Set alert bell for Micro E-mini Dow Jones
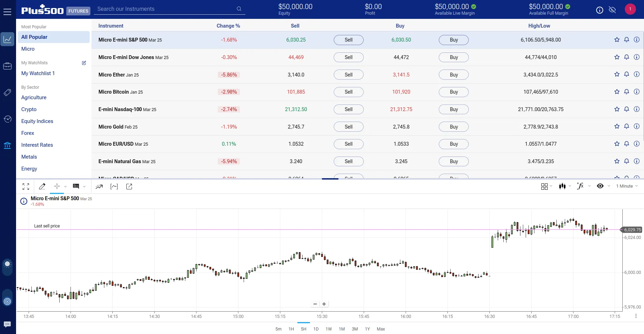Screen dimensions: 644x334 tap(627, 57)
